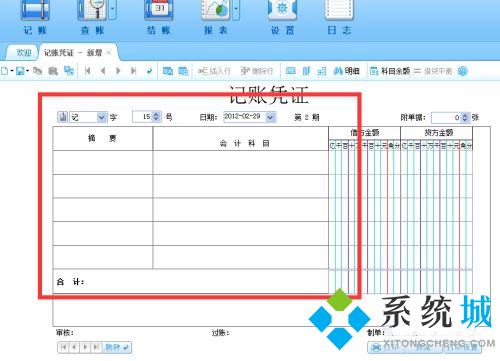Screen dimensions: 500x361
Task: Click the 第 2 期 period label
Action: [x=307, y=117]
